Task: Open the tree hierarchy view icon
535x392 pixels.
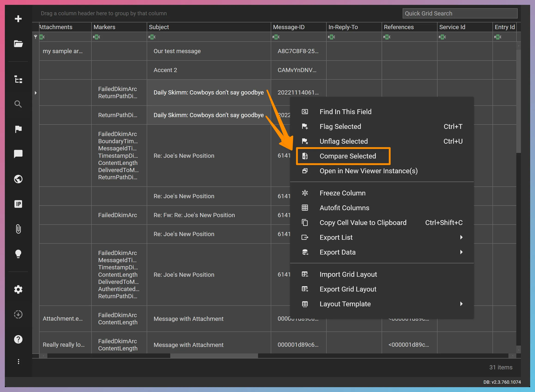Action: [18, 79]
